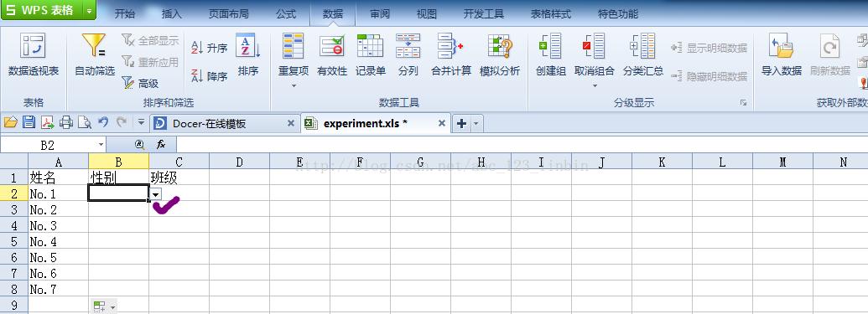Viewport: 868px width, 314px height.
Task: Save the workbook with the floppy icon
Action: click(x=29, y=123)
